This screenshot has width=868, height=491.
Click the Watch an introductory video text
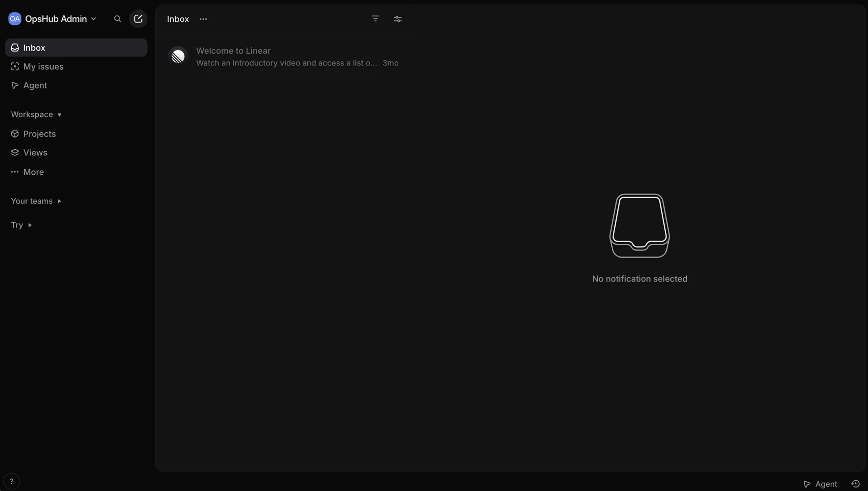tap(286, 63)
